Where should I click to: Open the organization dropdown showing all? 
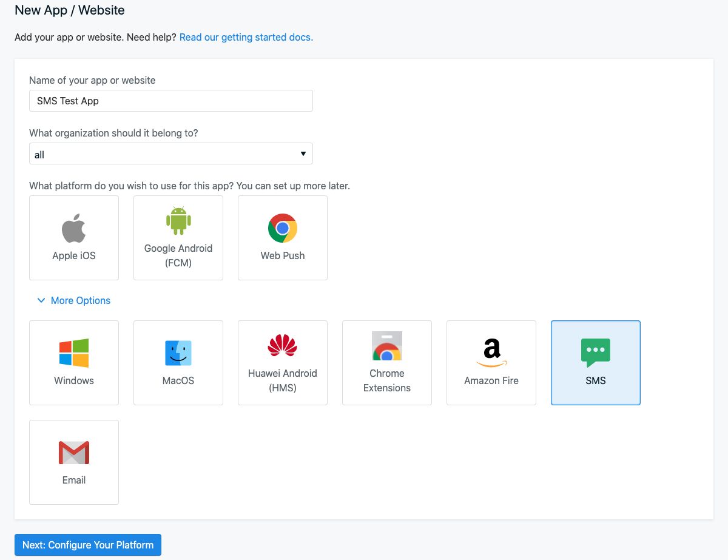point(171,153)
